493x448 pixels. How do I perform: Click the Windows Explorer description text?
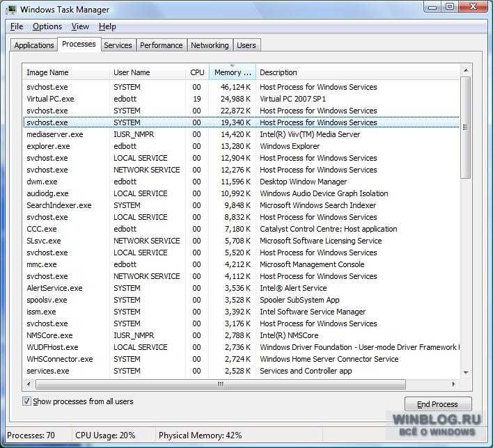[x=290, y=146]
